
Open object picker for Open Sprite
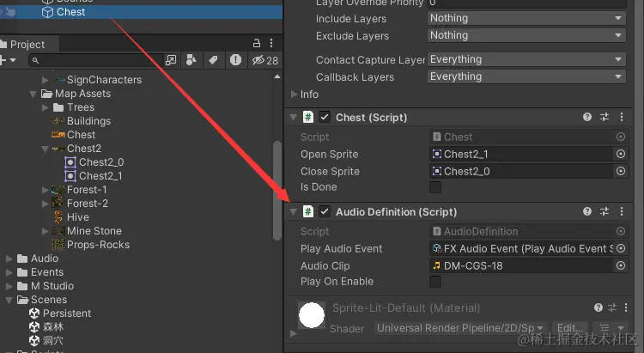point(621,154)
